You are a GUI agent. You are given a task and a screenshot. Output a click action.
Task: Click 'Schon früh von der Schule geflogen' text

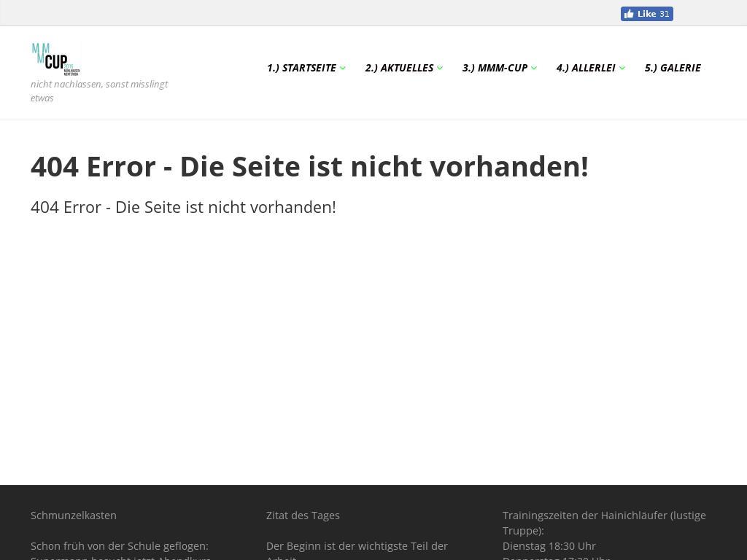pyautogui.click(x=120, y=545)
